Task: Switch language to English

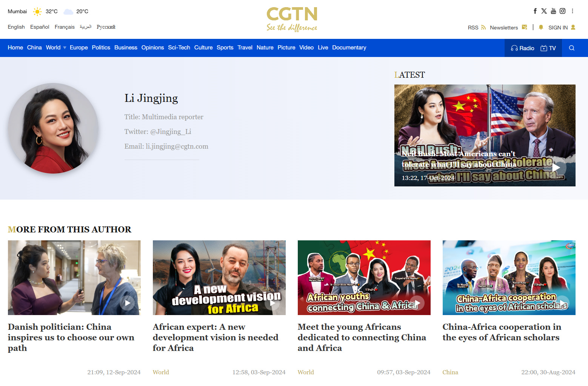Action: [16, 27]
